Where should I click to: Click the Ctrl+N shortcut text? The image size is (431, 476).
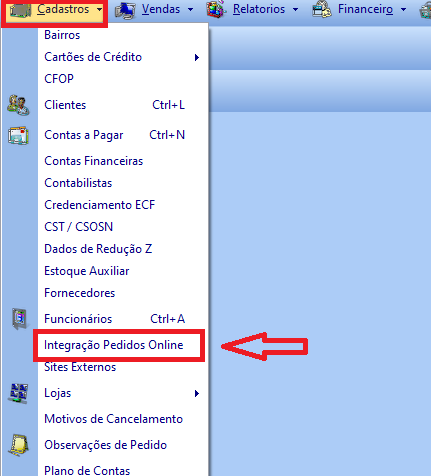[167, 135]
